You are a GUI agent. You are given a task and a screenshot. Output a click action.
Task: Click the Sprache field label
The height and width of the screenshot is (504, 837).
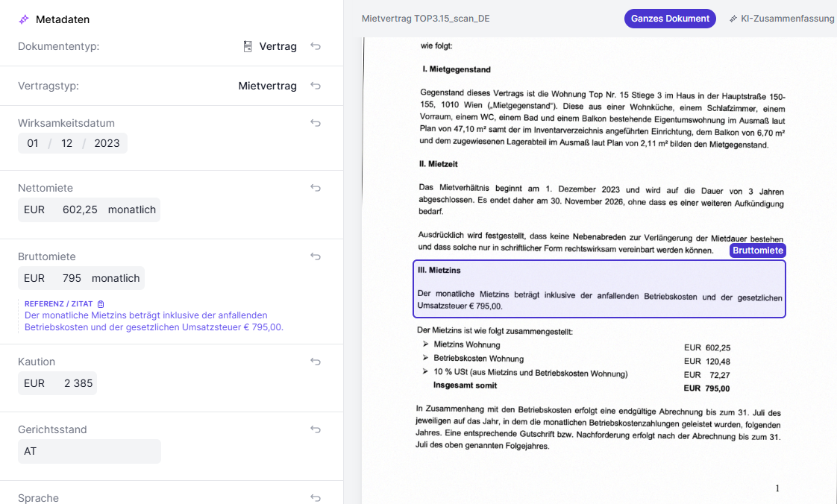39,497
